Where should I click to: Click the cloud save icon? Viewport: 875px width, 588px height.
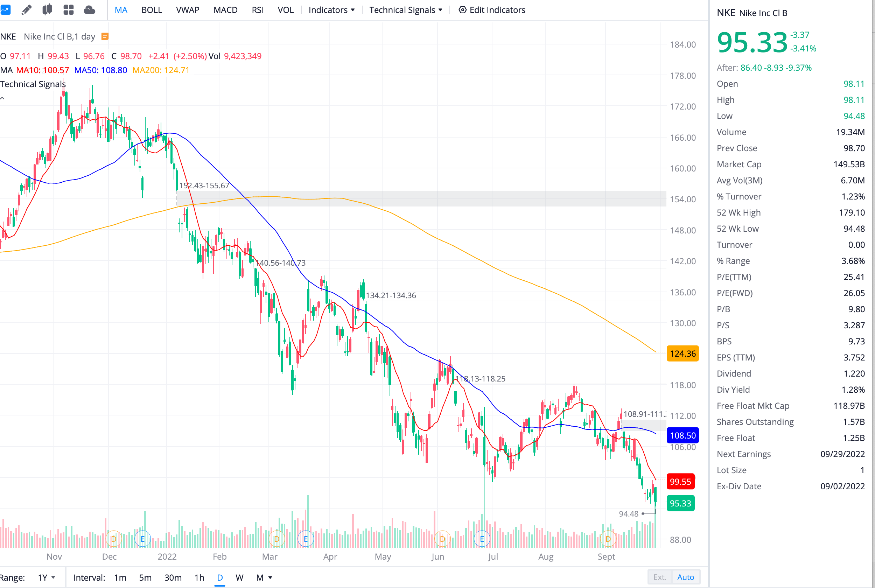click(x=89, y=10)
